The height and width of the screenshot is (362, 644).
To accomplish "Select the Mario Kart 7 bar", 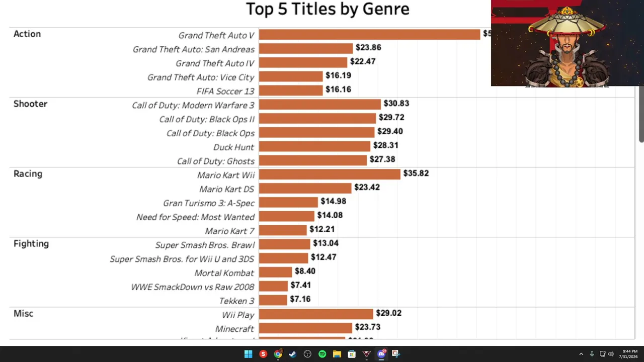I will click(283, 230).
